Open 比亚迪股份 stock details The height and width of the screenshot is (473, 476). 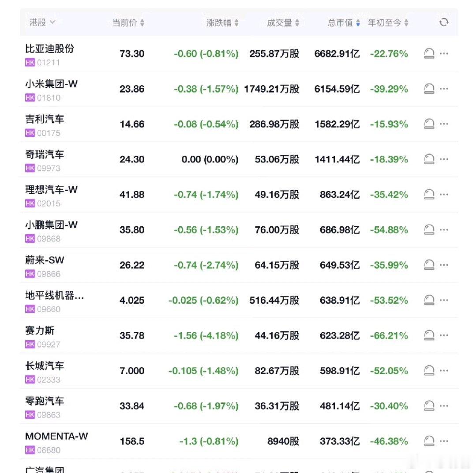click(x=49, y=49)
